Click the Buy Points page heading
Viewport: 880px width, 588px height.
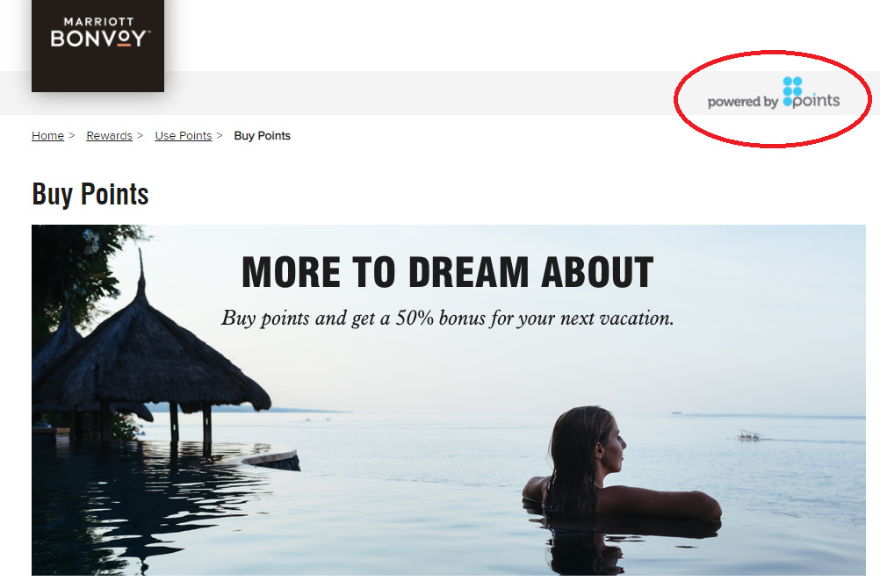tap(90, 194)
